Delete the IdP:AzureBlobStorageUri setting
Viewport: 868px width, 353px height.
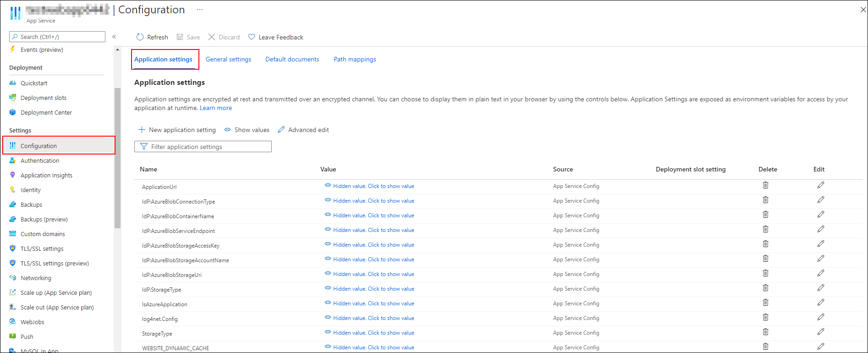point(765,273)
